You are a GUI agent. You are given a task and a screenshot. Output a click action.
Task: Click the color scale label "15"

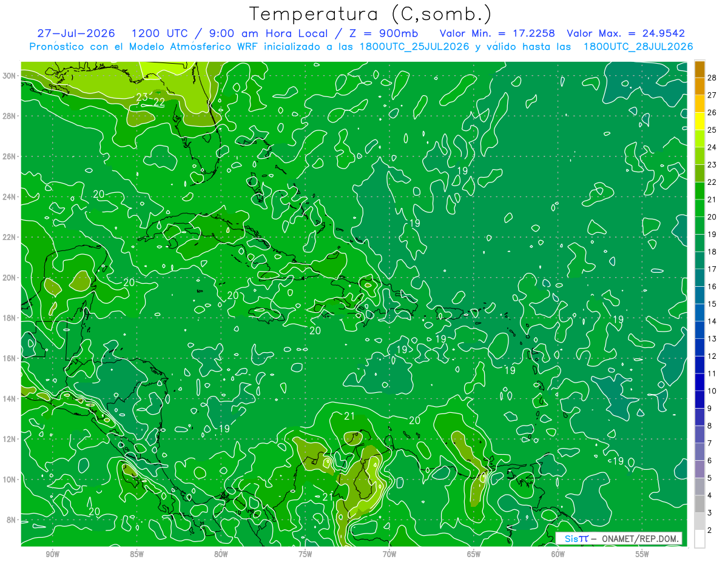[x=712, y=304]
